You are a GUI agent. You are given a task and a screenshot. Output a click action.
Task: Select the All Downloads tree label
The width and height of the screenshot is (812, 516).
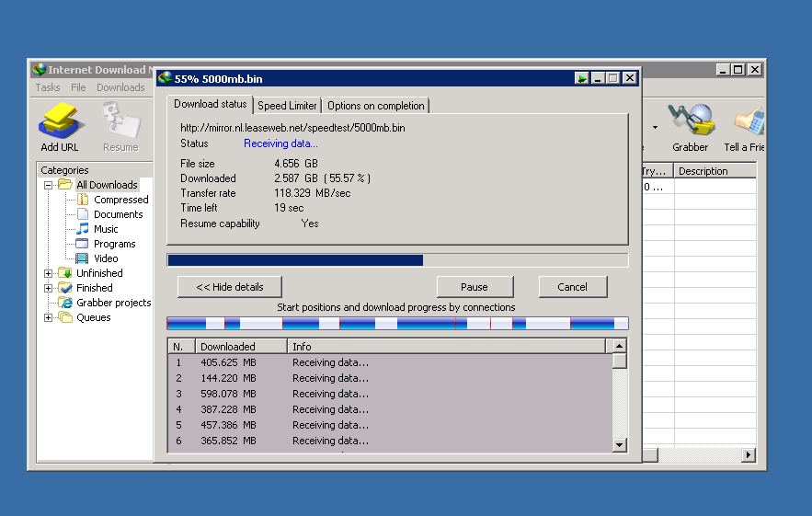click(x=107, y=185)
